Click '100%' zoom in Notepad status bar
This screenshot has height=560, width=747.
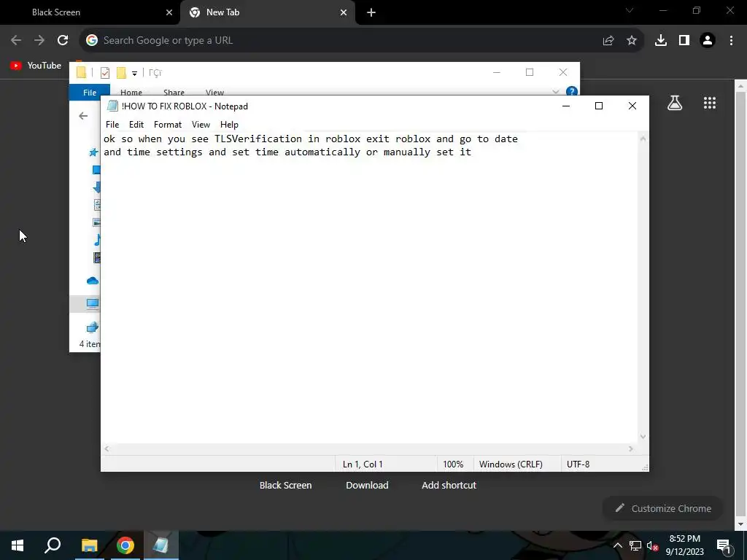pyautogui.click(x=453, y=464)
